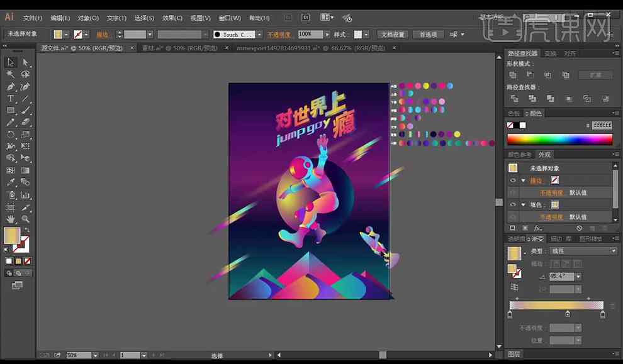Open the 文件(F) menu
The image size is (623, 364).
tap(33, 18)
